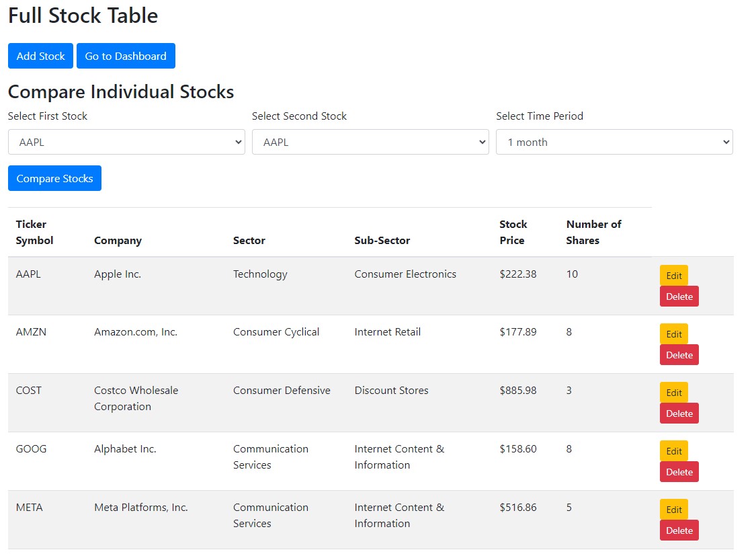Edit the COST stock entry
The image size is (756, 556).
click(x=673, y=393)
